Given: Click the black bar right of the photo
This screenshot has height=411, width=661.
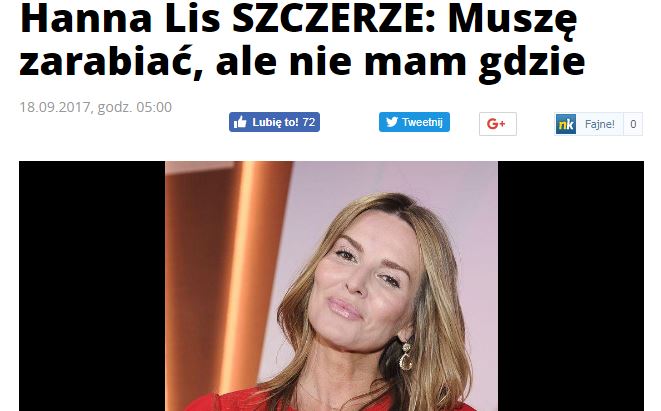Looking at the screenshot, I should pos(571,286).
